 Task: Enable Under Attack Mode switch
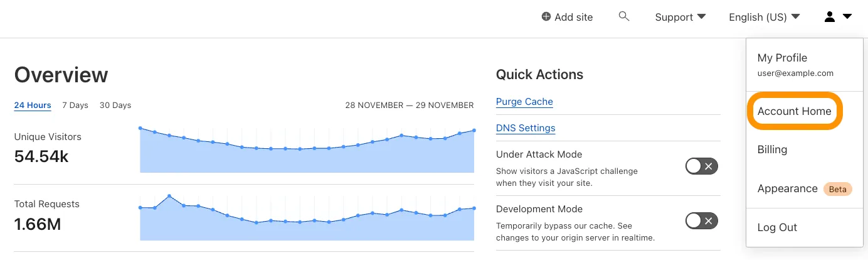tap(701, 166)
